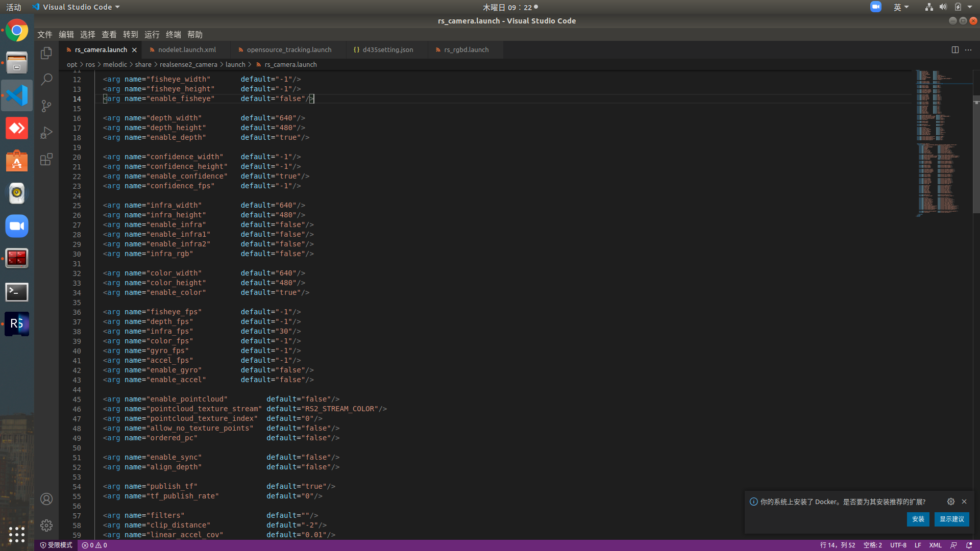980x551 pixels.
Task: Open the Extensions view
Action: pyautogui.click(x=46, y=159)
